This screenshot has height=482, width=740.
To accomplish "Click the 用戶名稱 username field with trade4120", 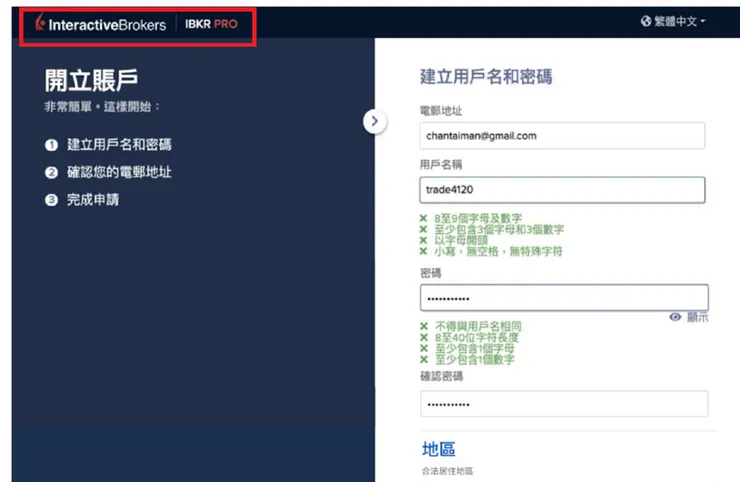I will [562, 190].
